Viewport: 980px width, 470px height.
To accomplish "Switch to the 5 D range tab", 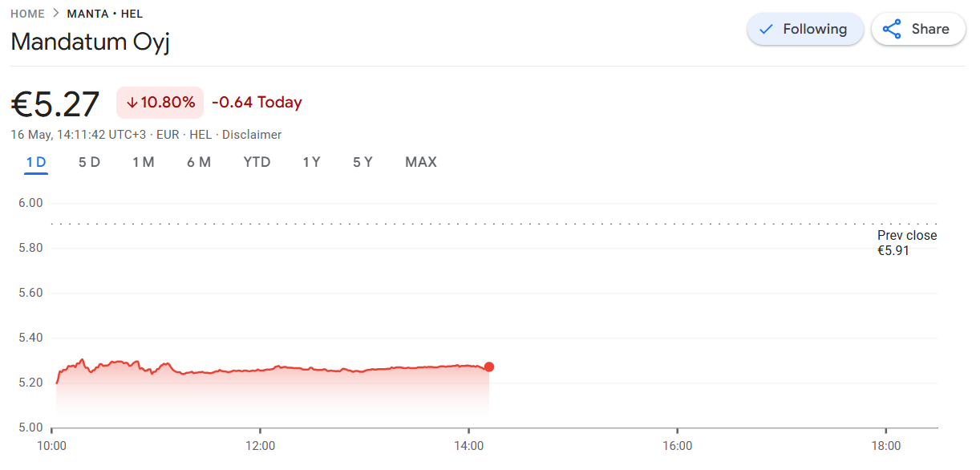I will point(89,162).
